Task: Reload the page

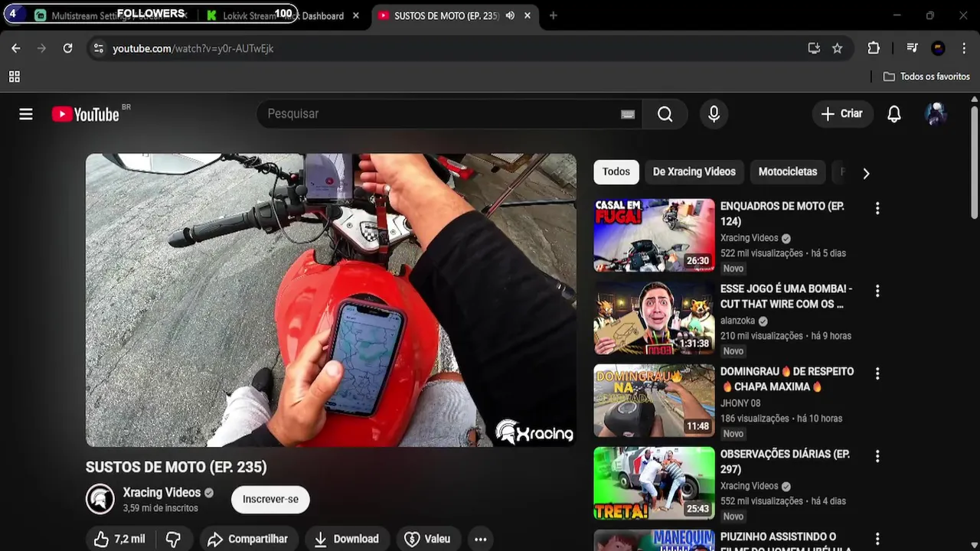Action: 67,48
